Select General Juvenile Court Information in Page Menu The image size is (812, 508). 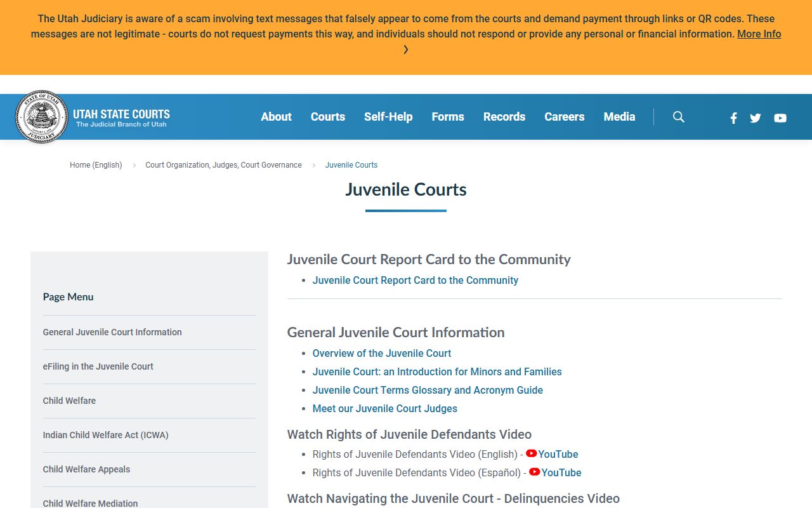(112, 332)
